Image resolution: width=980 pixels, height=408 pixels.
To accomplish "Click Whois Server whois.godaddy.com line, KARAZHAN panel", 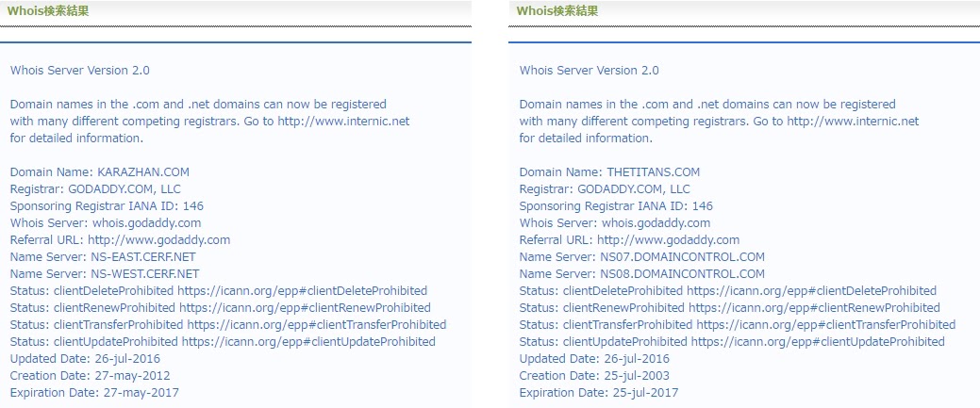I will point(106,222).
